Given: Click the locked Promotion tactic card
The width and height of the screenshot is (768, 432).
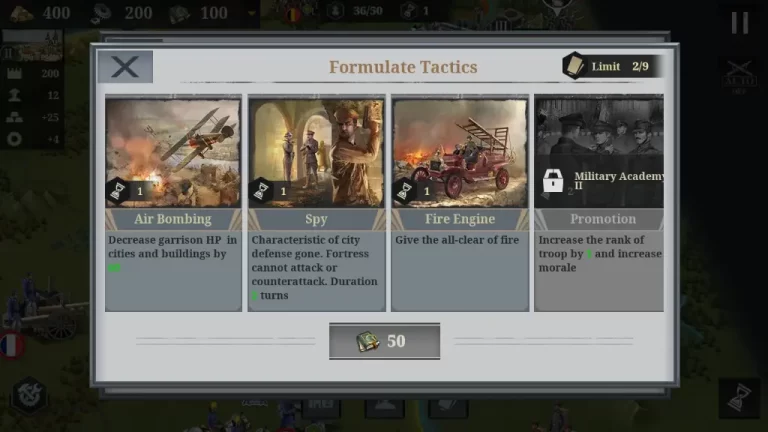Looking at the screenshot, I should tap(599, 203).
